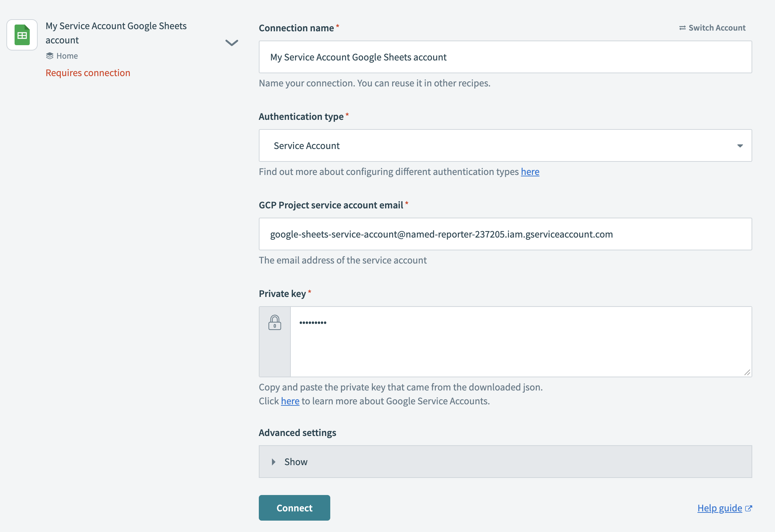Click the GCP Project service account email field
The width and height of the screenshot is (775, 532).
[x=505, y=234]
